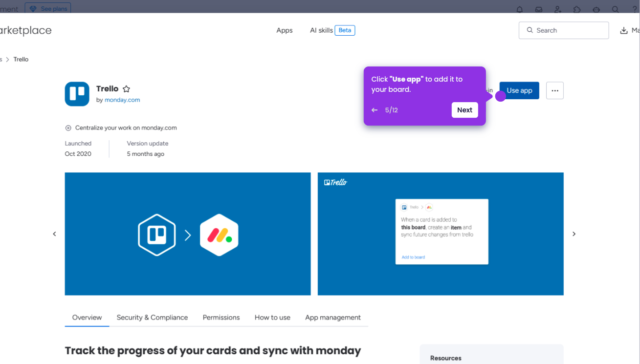The width and height of the screenshot is (640, 364).
Task: Show next screenshot in carousel
Action: [x=574, y=234]
